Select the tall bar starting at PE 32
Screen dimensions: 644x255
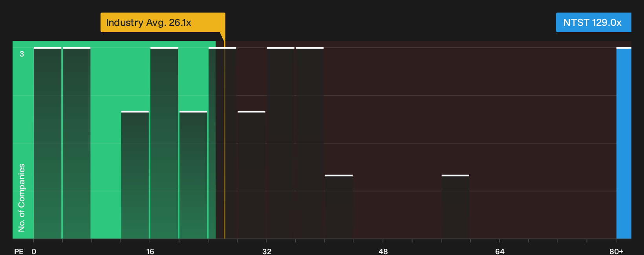(281, 143)
